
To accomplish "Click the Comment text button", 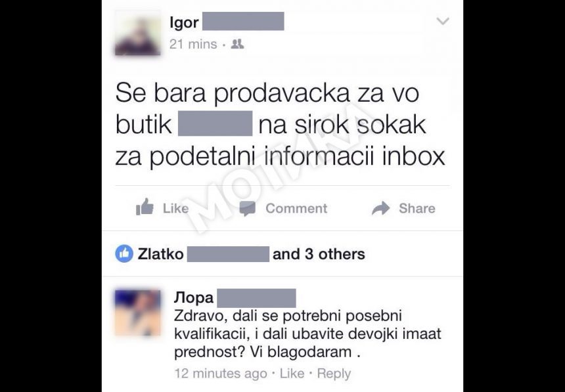I will pos(296,208).
